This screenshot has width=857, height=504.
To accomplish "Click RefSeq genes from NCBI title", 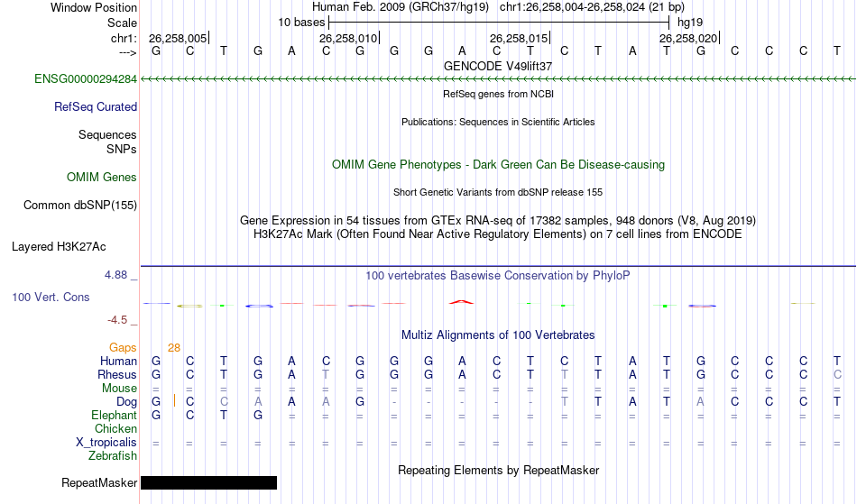I will (498, 94).
